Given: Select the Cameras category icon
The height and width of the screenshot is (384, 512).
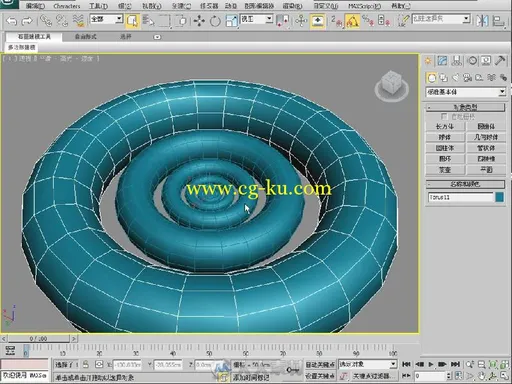Looking at the screenshot, I should (467, 78).
